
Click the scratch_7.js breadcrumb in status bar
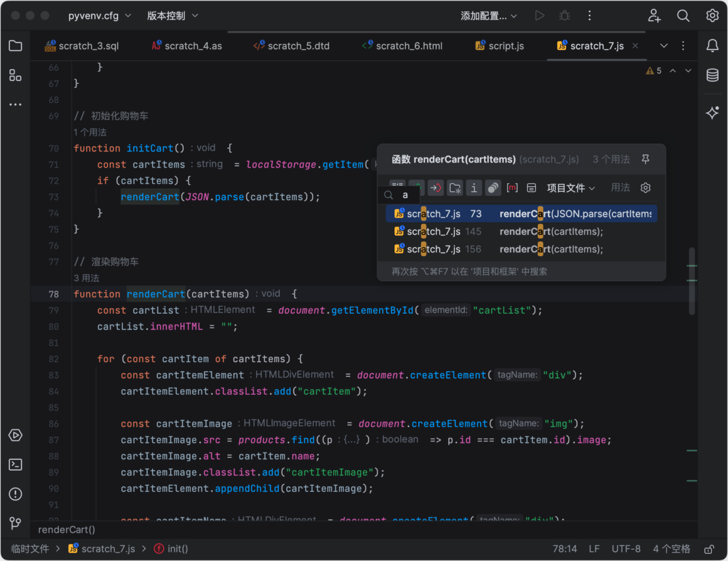coord(102,549)
